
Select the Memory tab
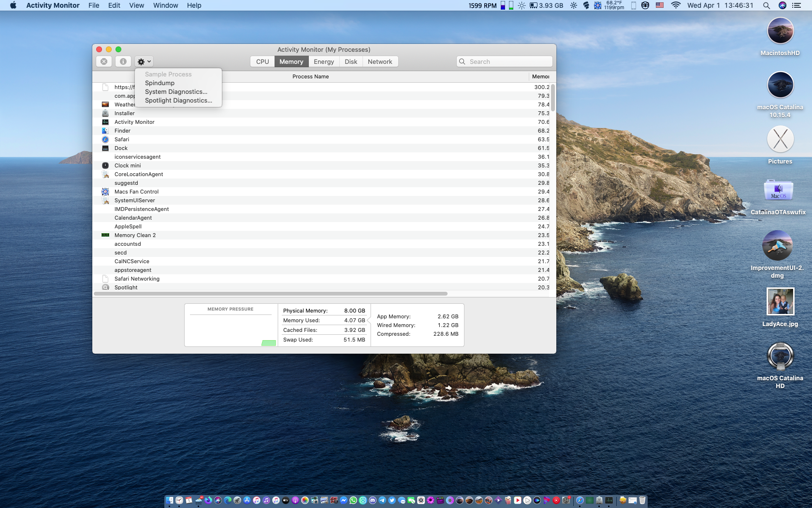click(291, 61)
